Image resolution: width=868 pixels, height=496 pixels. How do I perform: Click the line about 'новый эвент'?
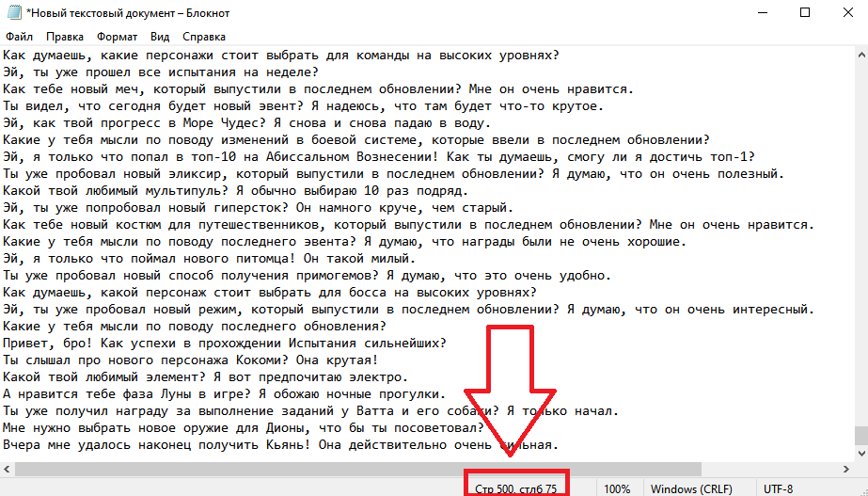pyautogui.click(x=303, y=105)
